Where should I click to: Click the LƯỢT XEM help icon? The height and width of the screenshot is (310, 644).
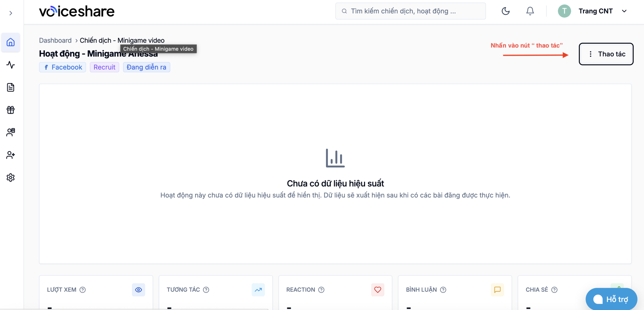83,290
